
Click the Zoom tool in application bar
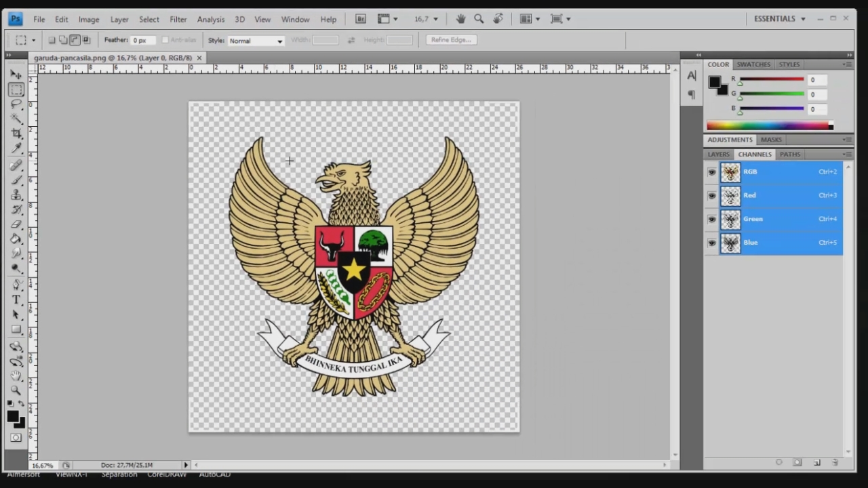click(479, 19)
